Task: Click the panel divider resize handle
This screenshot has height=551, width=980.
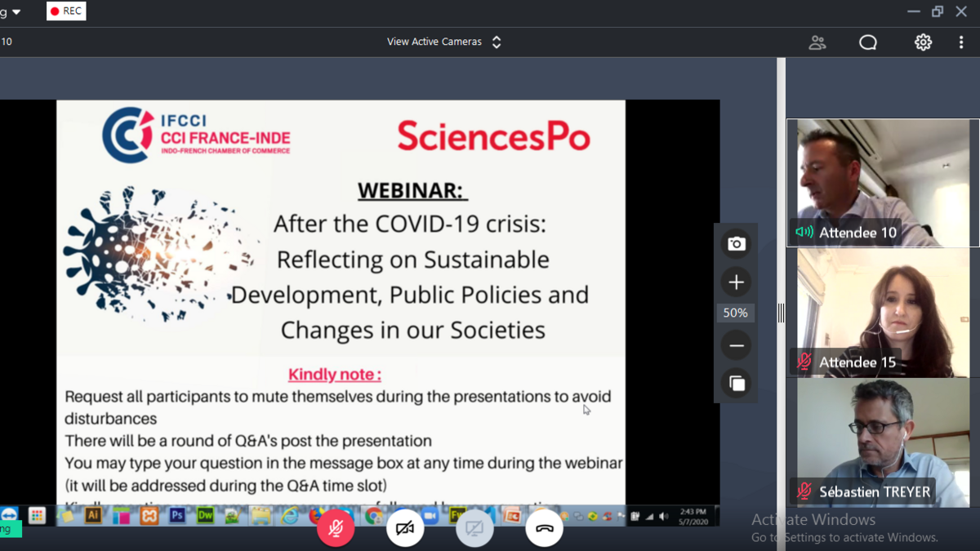Action: [x=781, y=313]
